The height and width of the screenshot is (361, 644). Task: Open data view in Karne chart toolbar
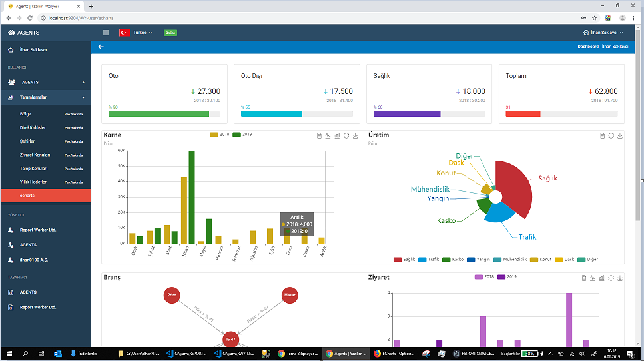(320, 135)
